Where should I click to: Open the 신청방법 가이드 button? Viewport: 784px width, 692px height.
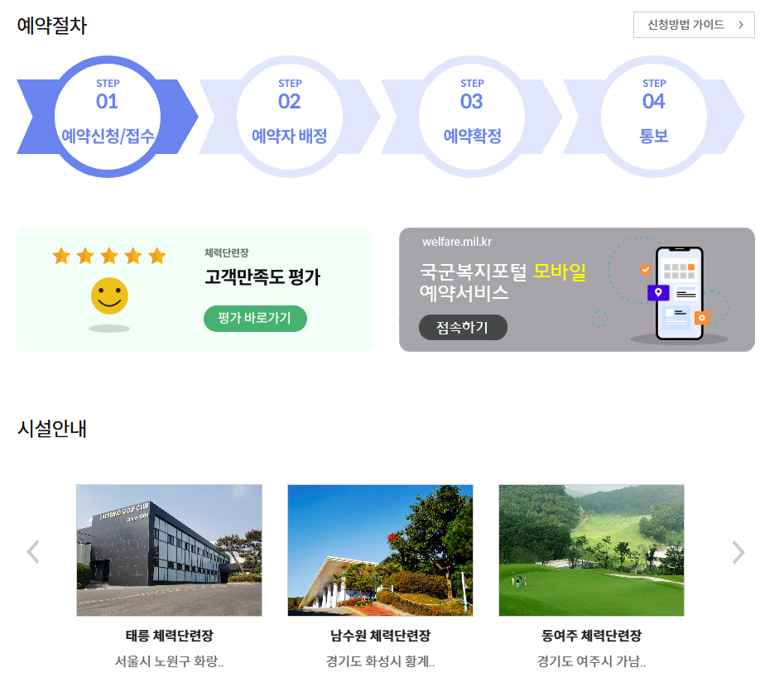point(694,25)
